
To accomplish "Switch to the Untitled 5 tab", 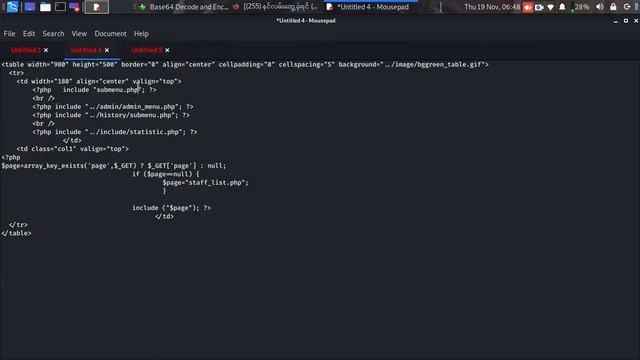I will (x=147, y=50).
